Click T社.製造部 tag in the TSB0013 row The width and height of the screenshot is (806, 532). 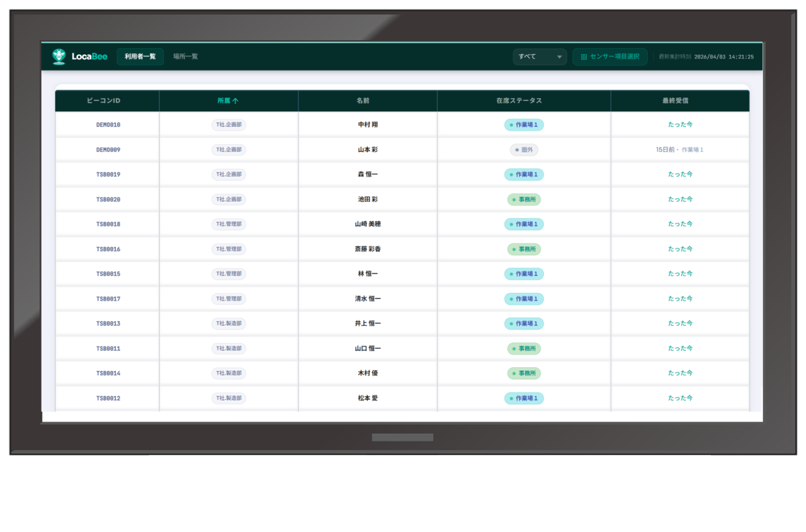[229, 324]
